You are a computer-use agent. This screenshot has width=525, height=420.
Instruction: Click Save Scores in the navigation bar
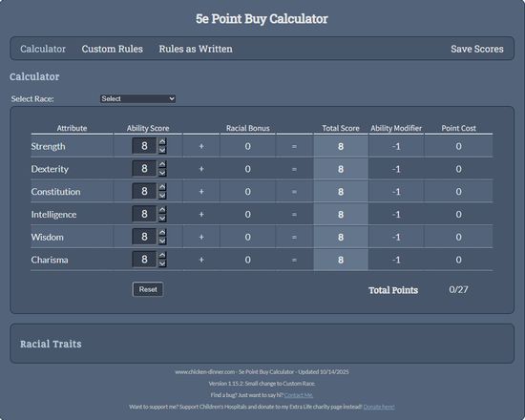tap(477, 49)
